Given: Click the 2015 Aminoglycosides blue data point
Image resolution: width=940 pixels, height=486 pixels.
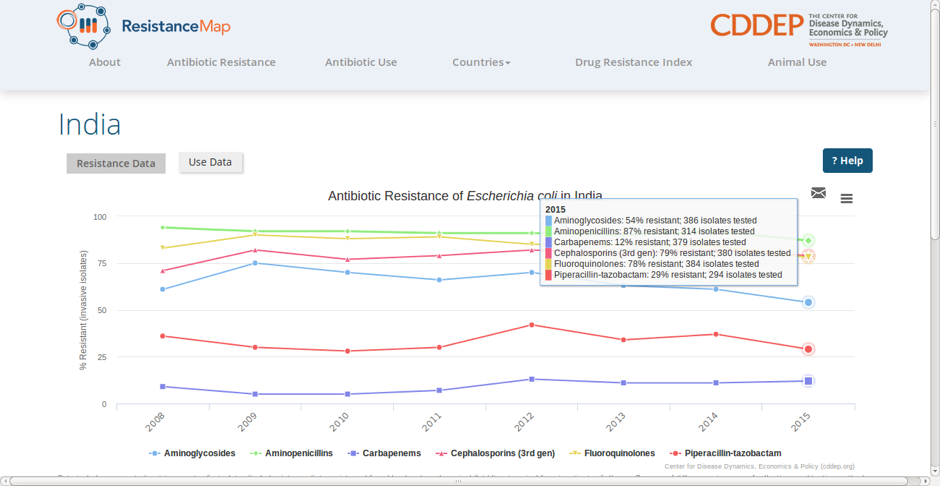Looking at the screenshot, I should [808, 302].
